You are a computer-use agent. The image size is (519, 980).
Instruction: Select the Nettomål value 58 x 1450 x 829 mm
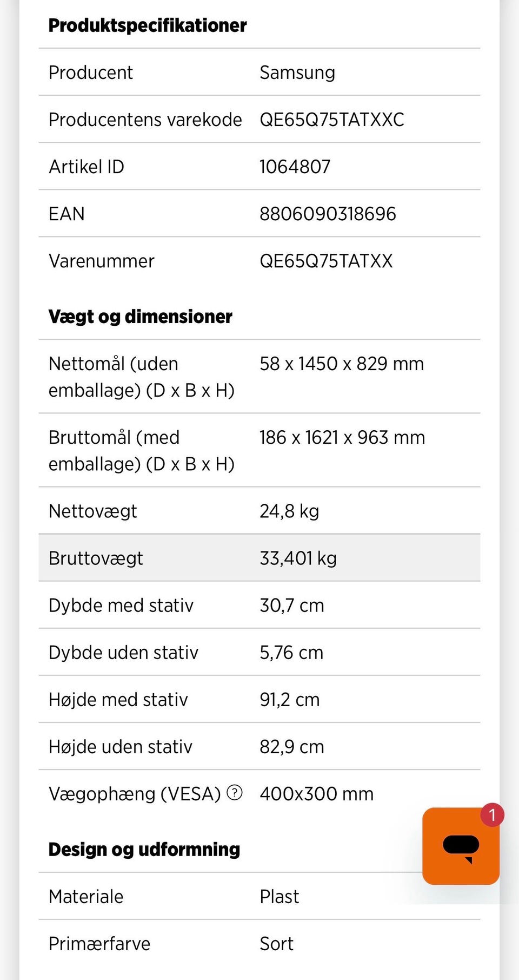coord(342,364)
